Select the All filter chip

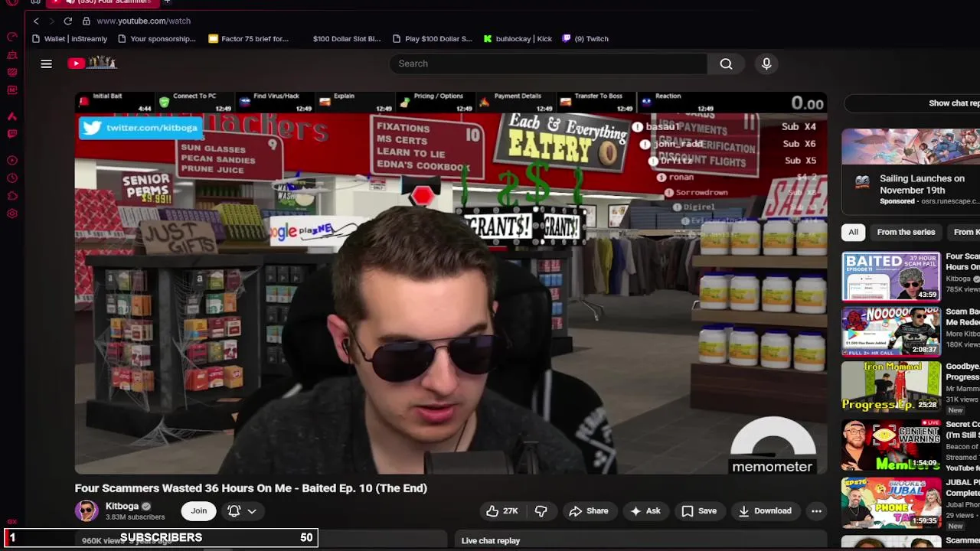[x=853, y=232]
